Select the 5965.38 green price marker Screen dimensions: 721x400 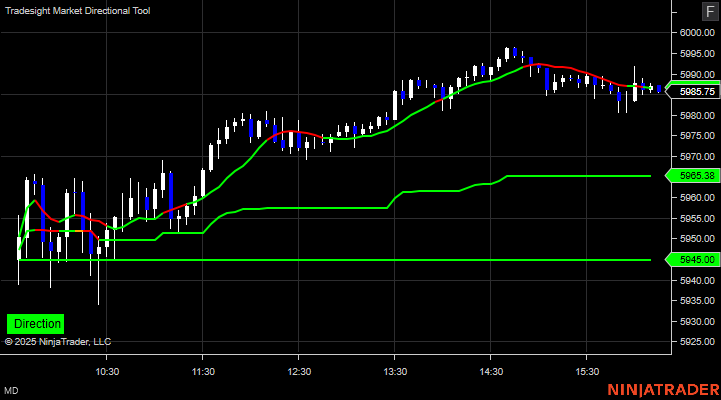tap(693, 176)
